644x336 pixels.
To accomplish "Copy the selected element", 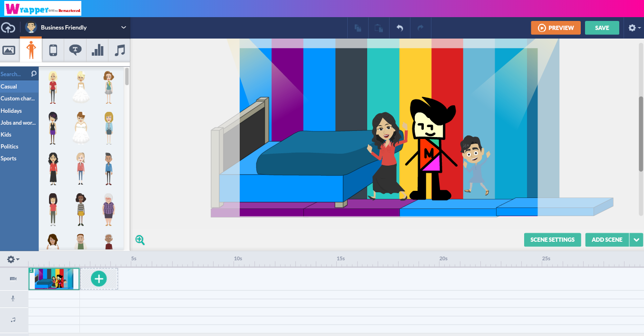I will [358, 28].
